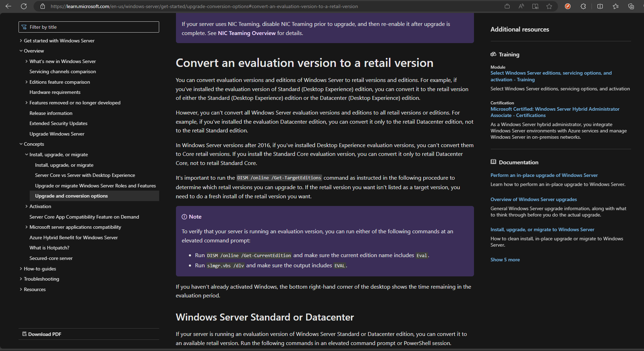
Task: Expand Editions feature comparison node
Action: 27,82
